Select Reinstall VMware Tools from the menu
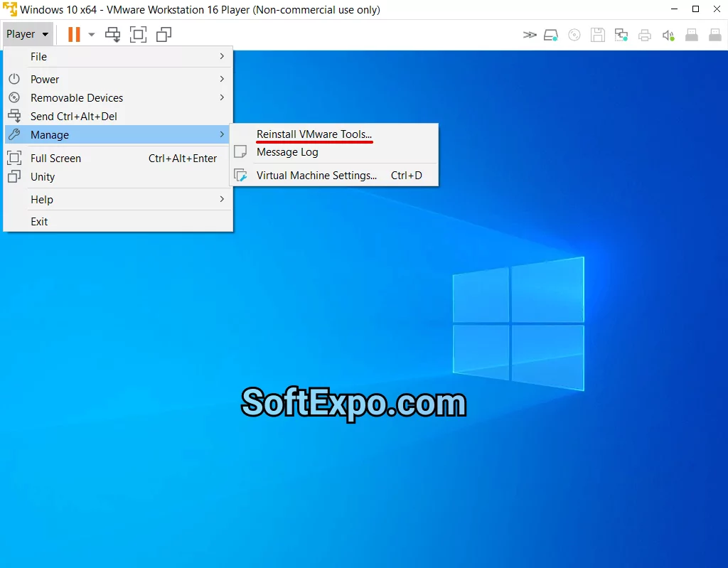The width and height of the screenshot is (728, 568). 314,134
